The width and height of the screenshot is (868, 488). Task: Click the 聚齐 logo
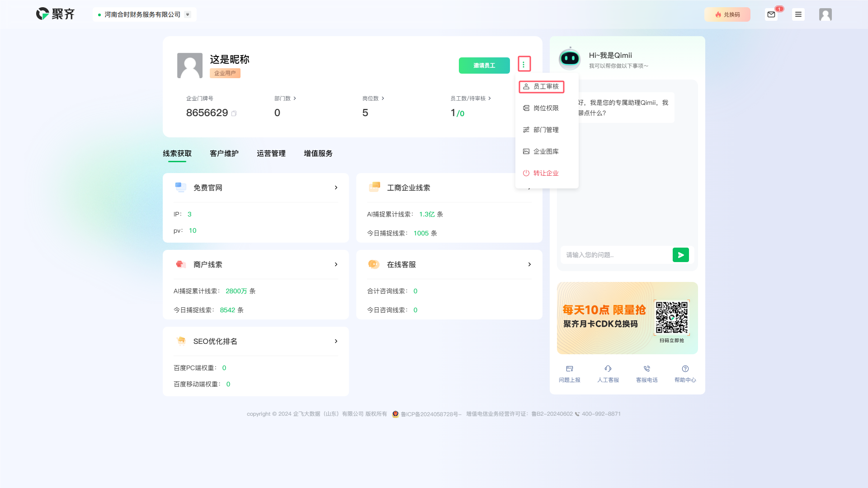click(55, 14)
